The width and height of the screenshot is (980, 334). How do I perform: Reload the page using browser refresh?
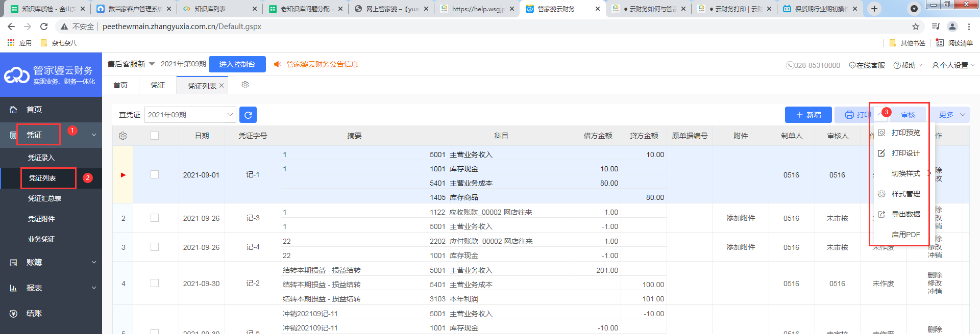(44, 27)
